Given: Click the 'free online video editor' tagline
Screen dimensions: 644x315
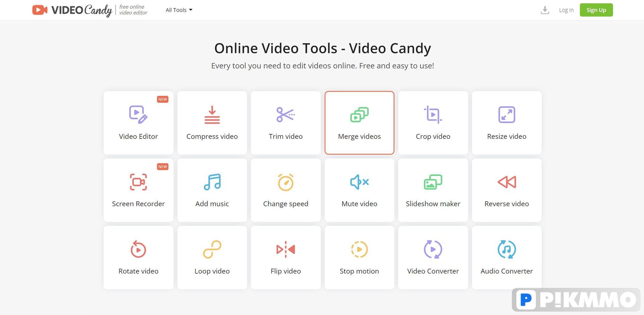Looking at the screenshot, I should tap(133, 10).
